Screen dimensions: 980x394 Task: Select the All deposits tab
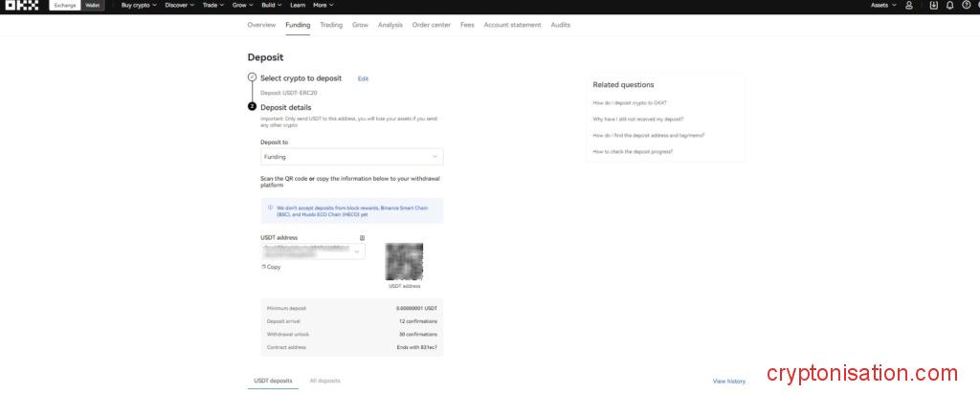coord(324,381)
